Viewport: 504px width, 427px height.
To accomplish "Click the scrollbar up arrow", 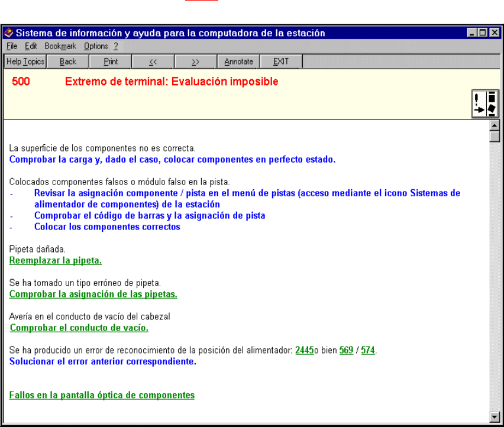I will [x=495, y=125].
